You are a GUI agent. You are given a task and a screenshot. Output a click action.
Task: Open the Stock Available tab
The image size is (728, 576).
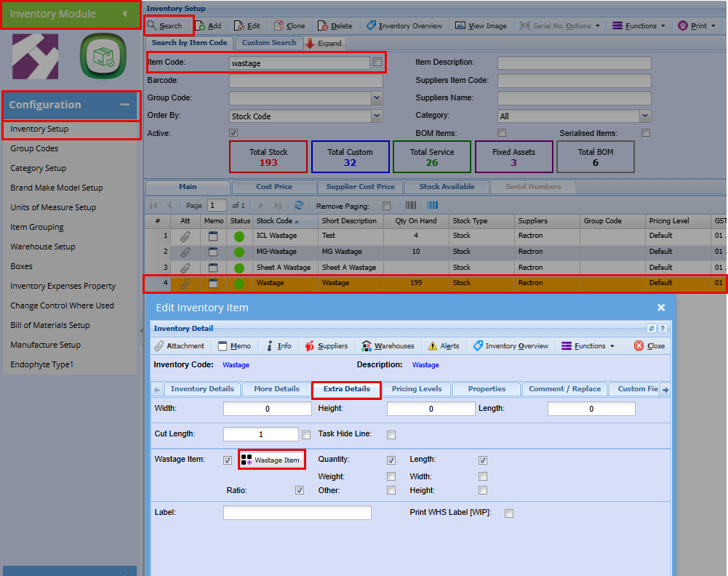[447, 187]
